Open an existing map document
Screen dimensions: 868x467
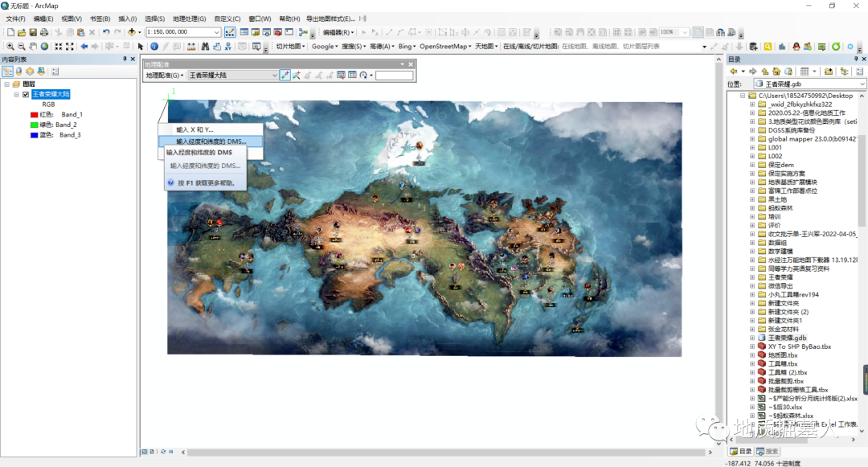point(22,32)
